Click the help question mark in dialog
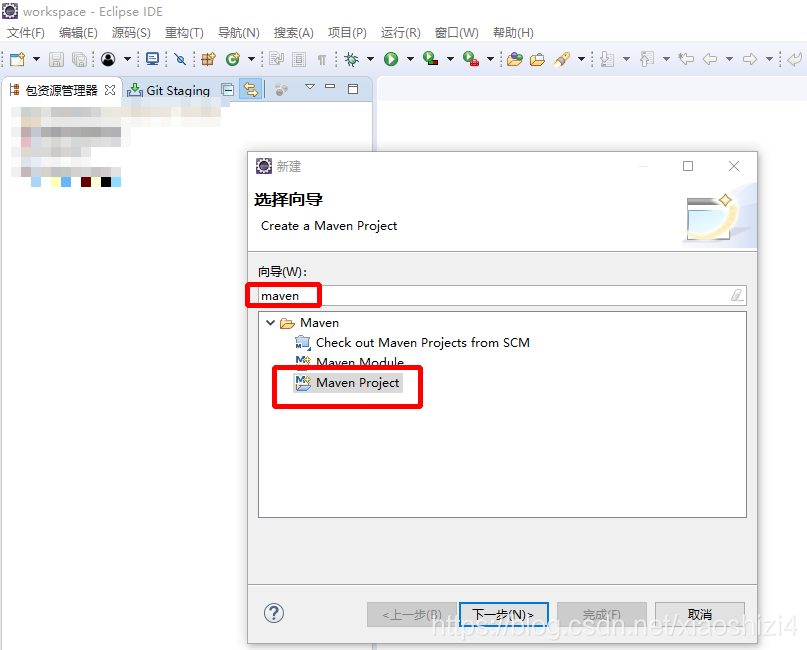 click(x=274, y=613)
